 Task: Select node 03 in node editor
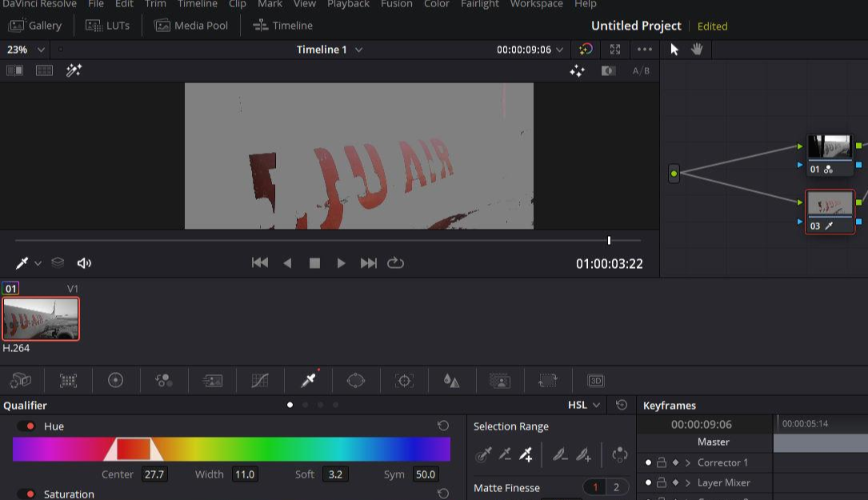point(830,212)
